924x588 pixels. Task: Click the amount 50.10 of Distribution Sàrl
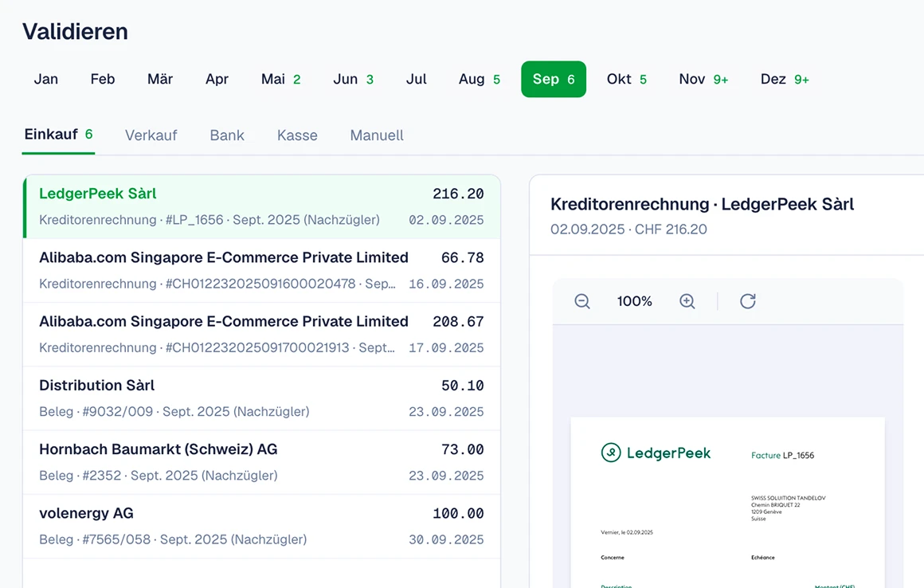463,386
